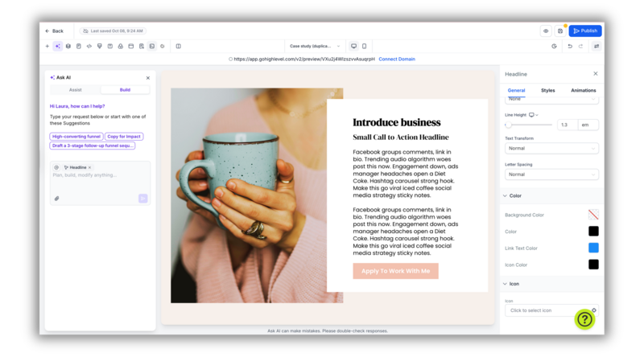Open the custom code icon in toolbar
The height and width of the screenshot is (357, 644).
[x=89, y=47]
